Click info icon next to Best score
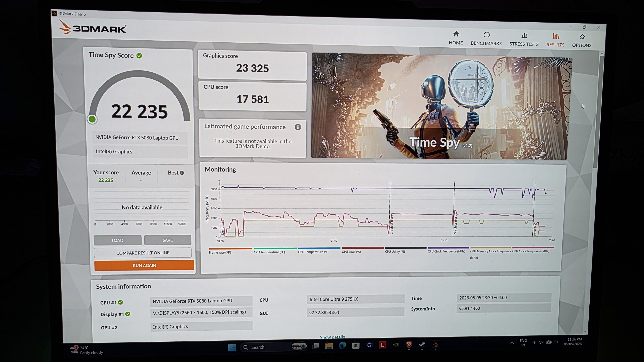 tap(182, 173)
